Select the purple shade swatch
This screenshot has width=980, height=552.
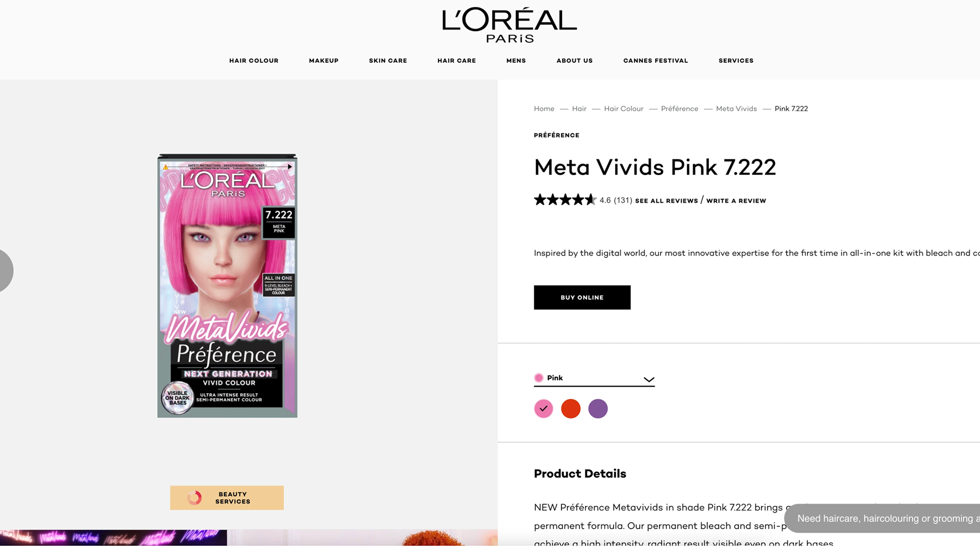[x=598, y=409]
